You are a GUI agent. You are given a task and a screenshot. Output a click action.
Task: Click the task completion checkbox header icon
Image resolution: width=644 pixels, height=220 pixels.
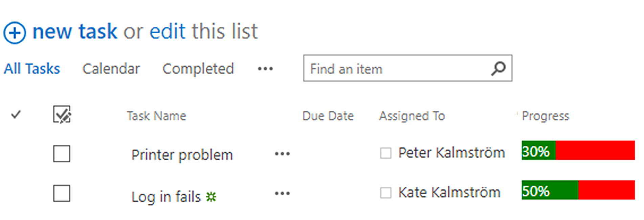[62, 114]
